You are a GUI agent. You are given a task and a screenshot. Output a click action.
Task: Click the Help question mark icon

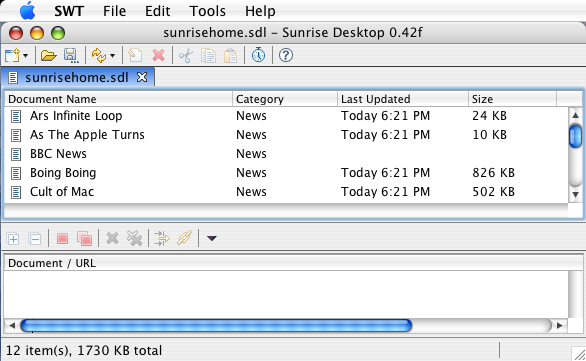click(286, 56)
